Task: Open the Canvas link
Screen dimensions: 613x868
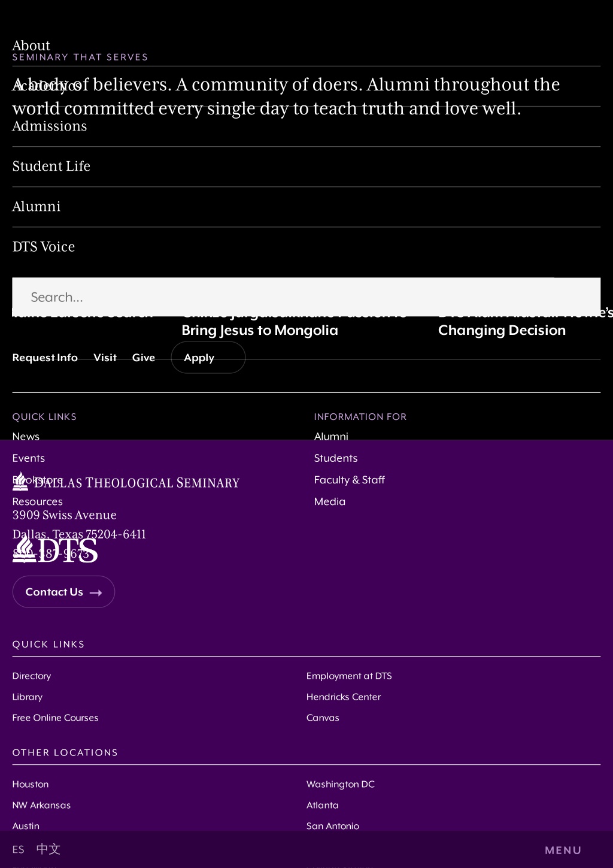Action: (x=323, y=718)
